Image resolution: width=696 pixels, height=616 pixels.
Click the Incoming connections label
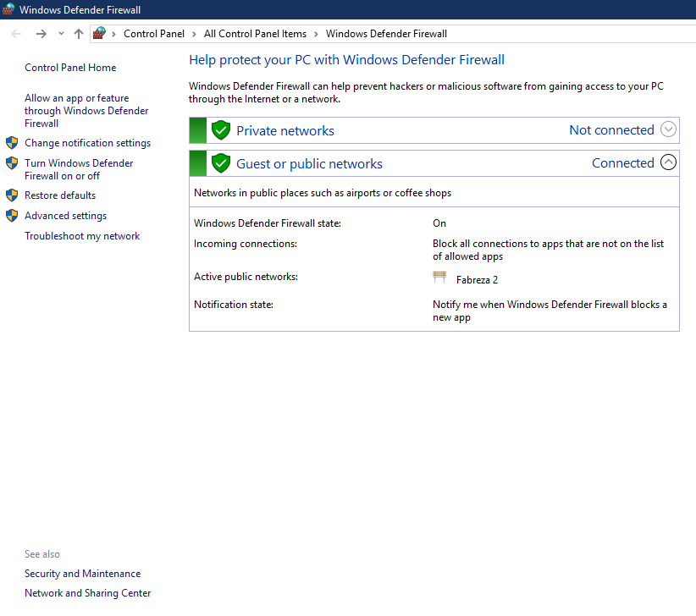[246, 244]
